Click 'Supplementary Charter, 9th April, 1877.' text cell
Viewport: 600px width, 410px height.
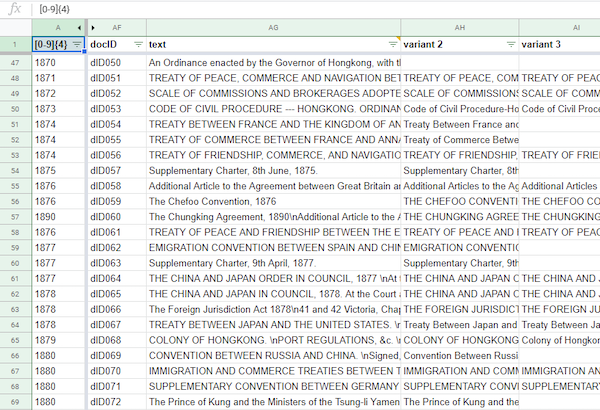(x=273, y=263)
